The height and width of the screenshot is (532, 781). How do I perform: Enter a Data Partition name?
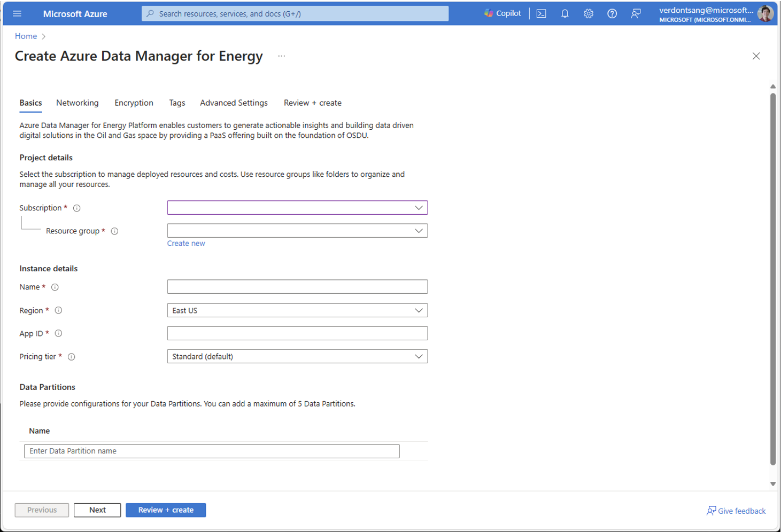211,451
